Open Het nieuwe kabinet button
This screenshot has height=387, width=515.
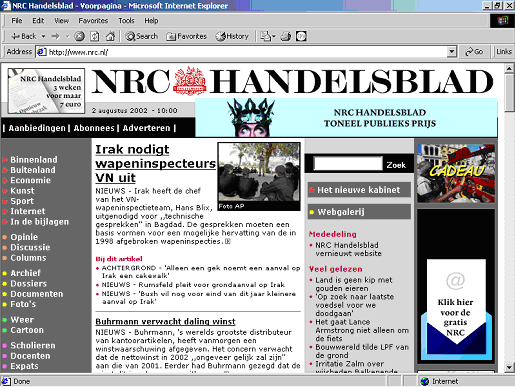[359, 190]
